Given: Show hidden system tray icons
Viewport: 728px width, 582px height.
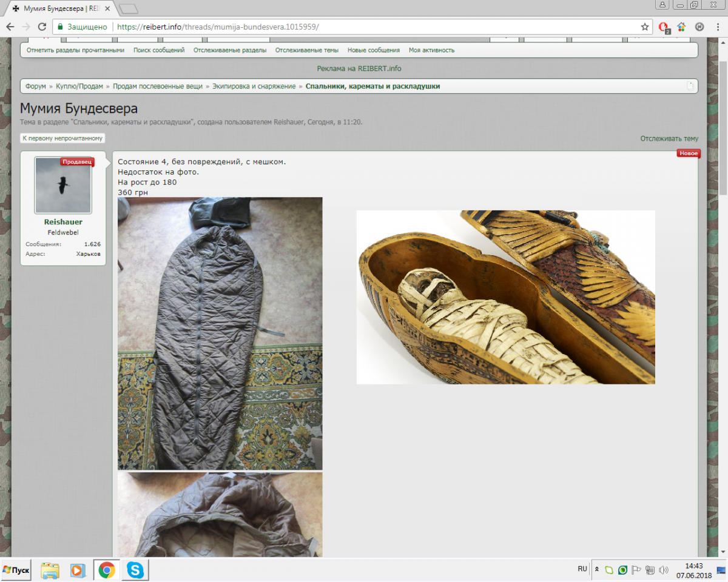Looking at the screenshot, I should 596,570.
